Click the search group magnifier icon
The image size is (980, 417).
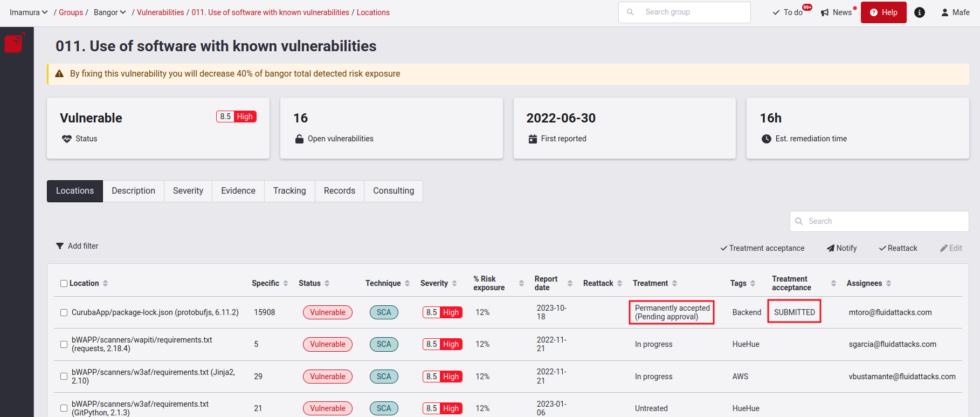(x=630, y=12)
